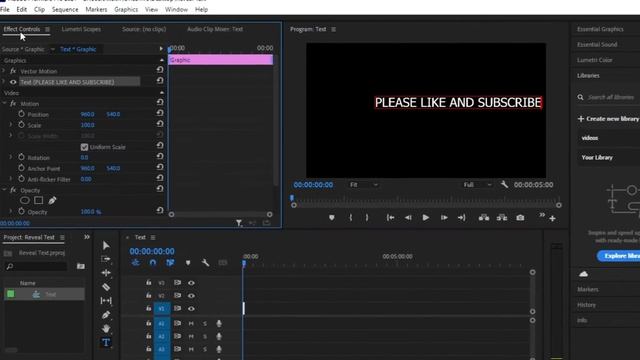Select the Razor tool

point(106,287)
